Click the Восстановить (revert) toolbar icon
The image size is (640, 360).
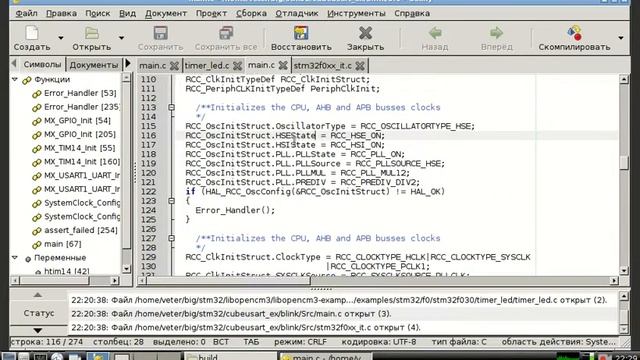[301, 33]
